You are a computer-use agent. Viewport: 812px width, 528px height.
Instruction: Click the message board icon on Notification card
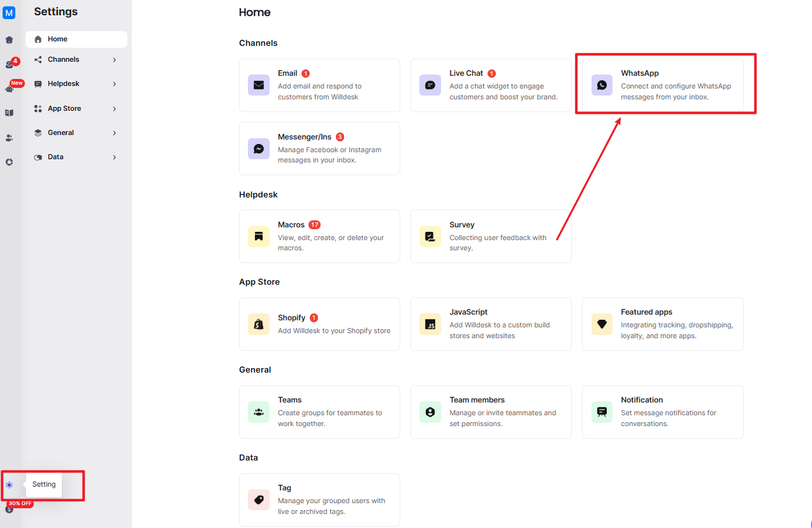(x=602, y=412)
